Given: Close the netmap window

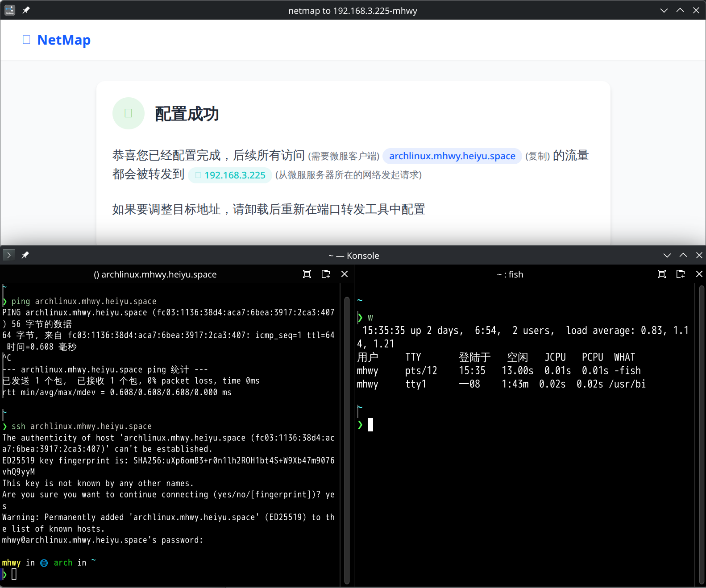Looking at the screenshot, I should coord(696,10).
